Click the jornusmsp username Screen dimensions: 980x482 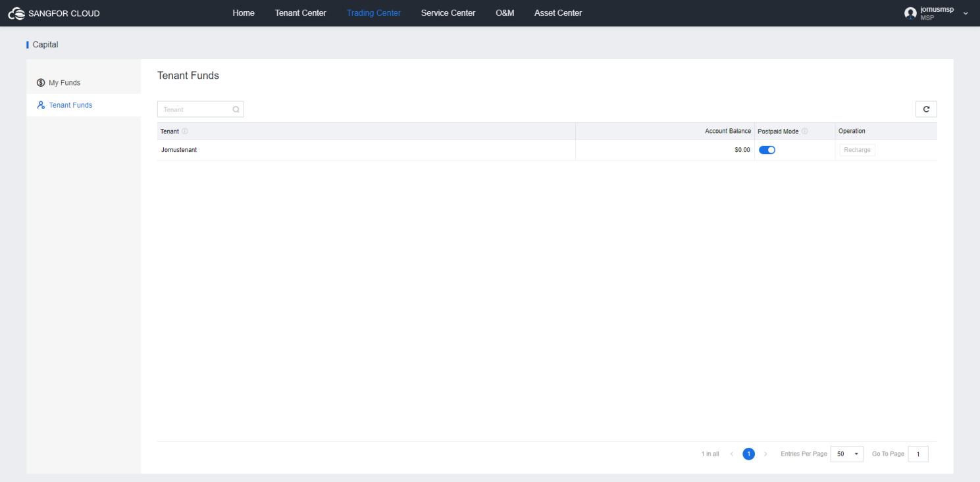(x=937, y=10)
